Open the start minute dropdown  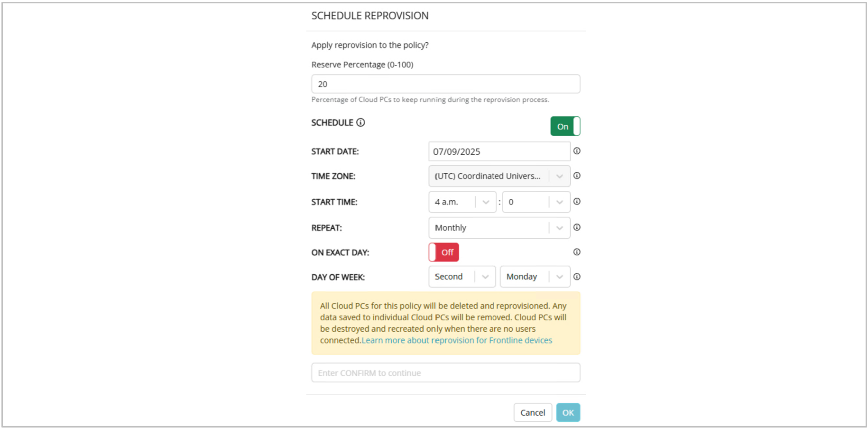pyautogui.click(x=536, y=202)
